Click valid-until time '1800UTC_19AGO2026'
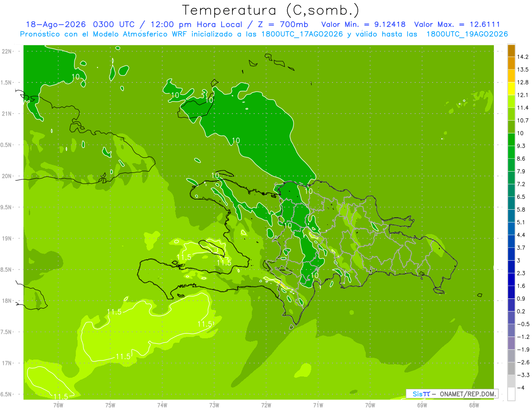The width and height of the screenshot is (532, 411). point(467,34)
